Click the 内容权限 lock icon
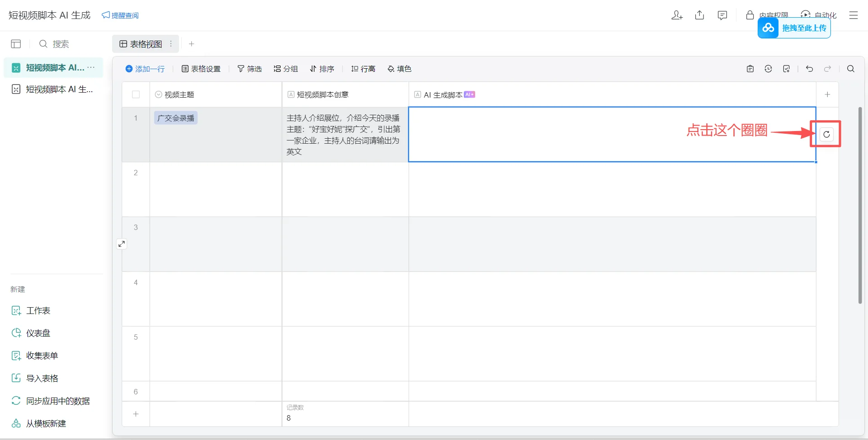This screenshot has height=440, width=868. [x=750, y=15]
